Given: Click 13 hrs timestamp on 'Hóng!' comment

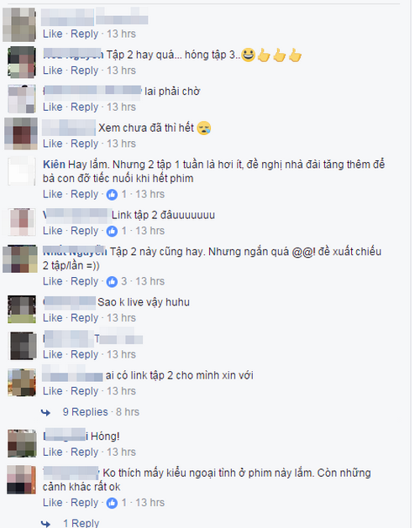Looking at the screenshot, I should 121,452.
